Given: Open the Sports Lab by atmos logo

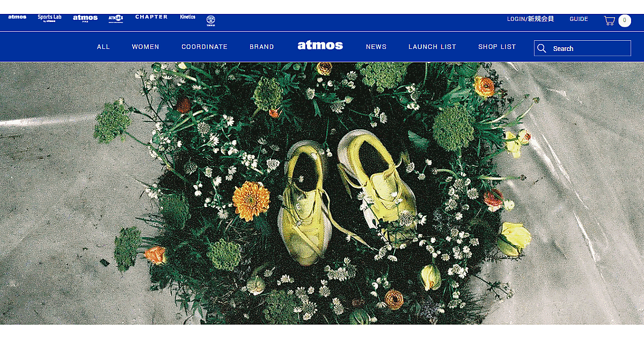Looking at the screenshot, I should 49,18.
